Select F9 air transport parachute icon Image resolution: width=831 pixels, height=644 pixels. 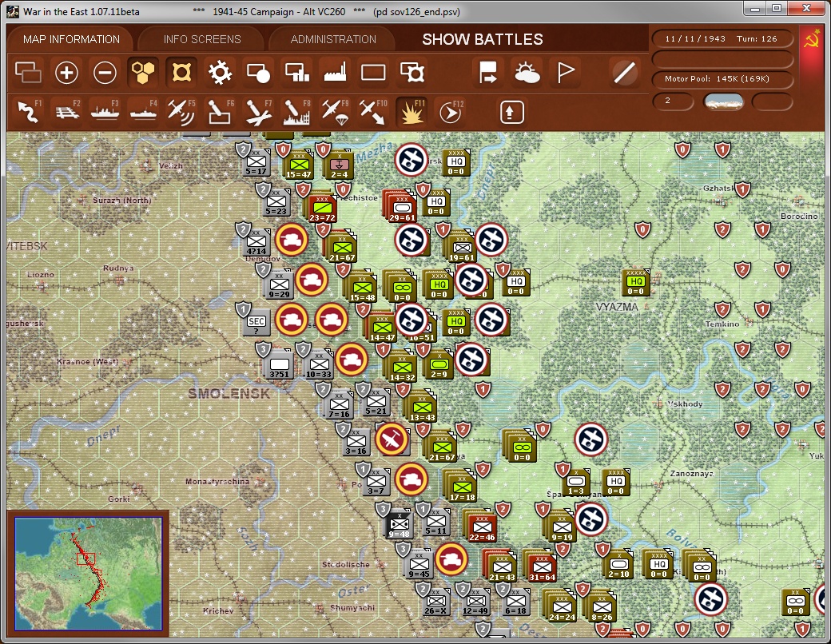335,112
